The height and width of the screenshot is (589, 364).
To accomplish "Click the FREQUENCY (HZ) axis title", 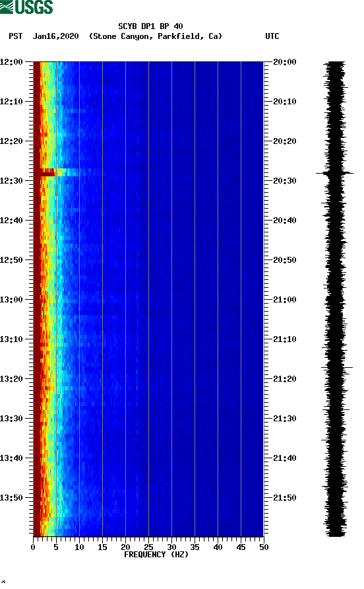I will [156, 555].
